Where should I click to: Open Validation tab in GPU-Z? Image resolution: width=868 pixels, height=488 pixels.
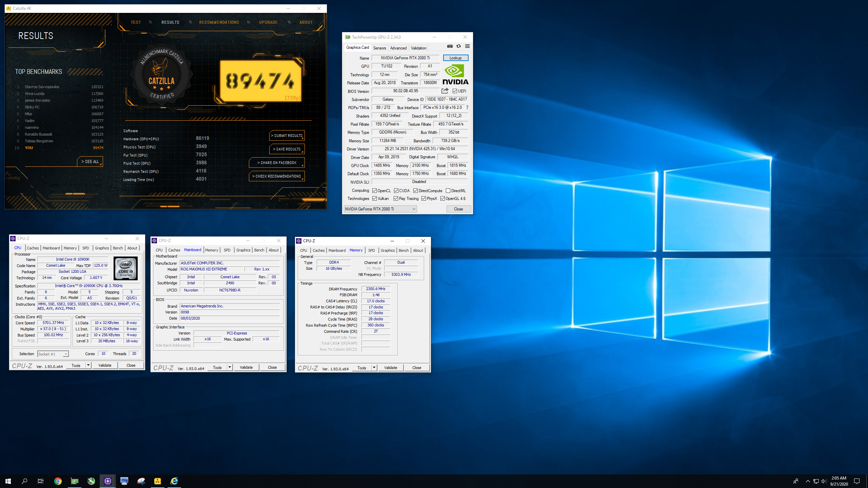(x=418, y=48)
